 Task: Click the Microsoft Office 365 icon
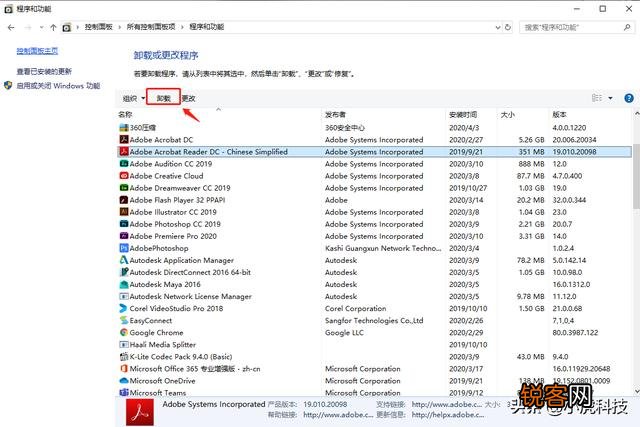coord(124,369)
